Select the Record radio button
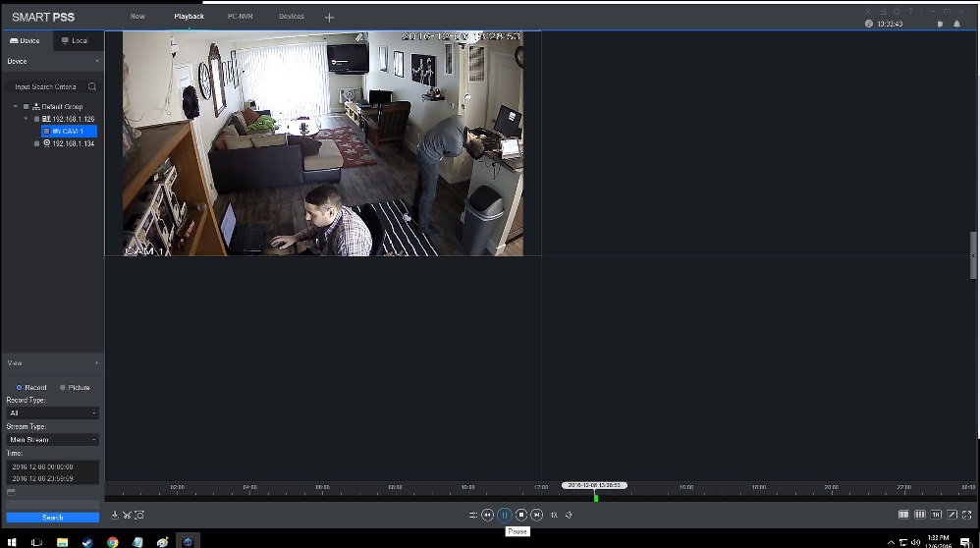980x548 pixels. [x=19, y=387]
